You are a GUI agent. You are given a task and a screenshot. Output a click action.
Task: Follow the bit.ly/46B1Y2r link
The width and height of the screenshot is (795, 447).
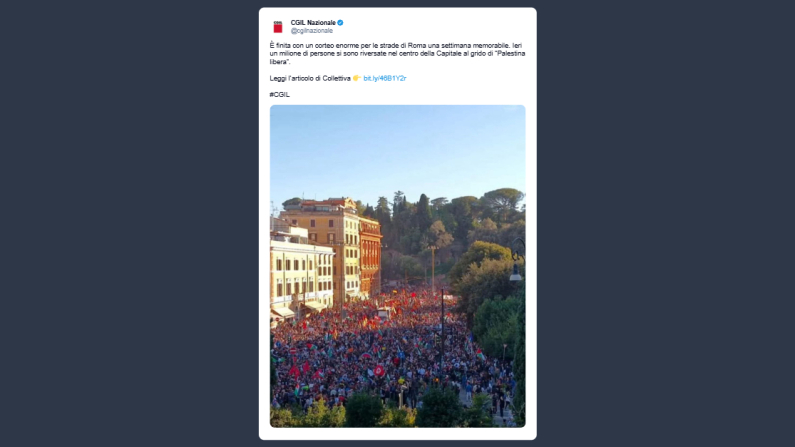click(x=385, y=78)
